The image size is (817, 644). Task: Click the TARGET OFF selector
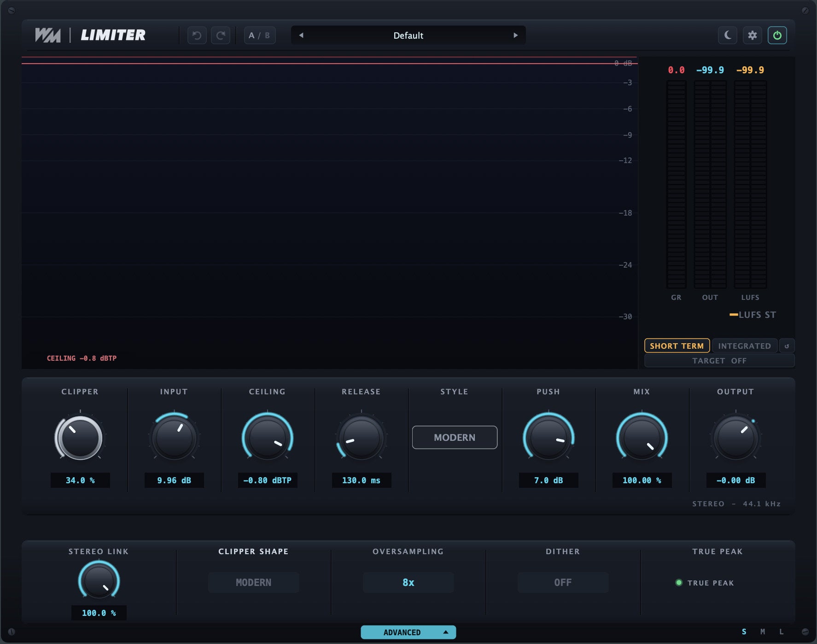click(719, 361)
